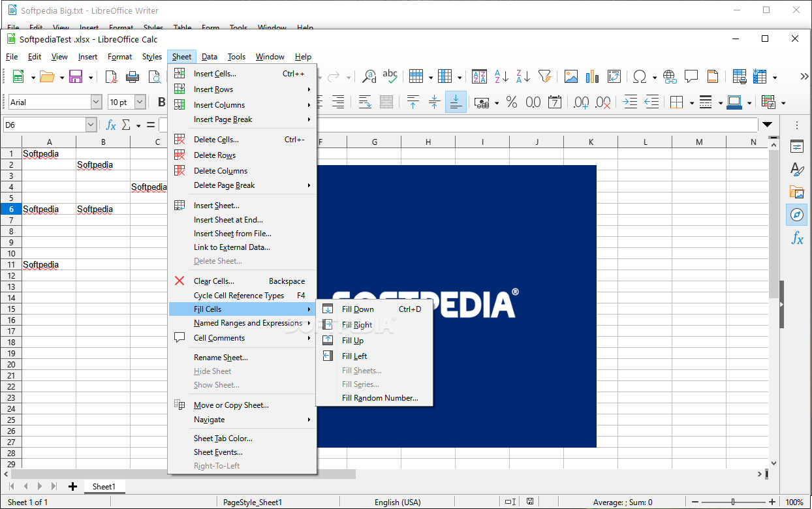Click the Headers and Footers icon

pos(713,77)
